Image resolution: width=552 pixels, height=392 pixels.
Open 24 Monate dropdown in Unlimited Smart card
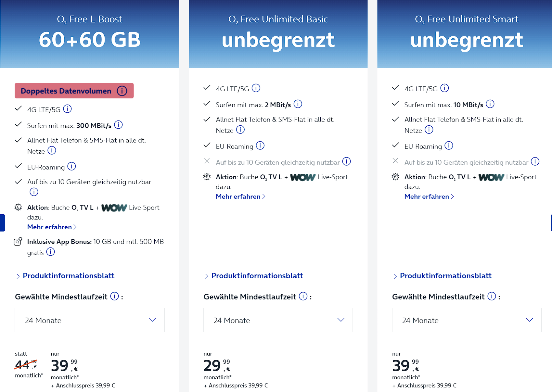tap(467, 320)
